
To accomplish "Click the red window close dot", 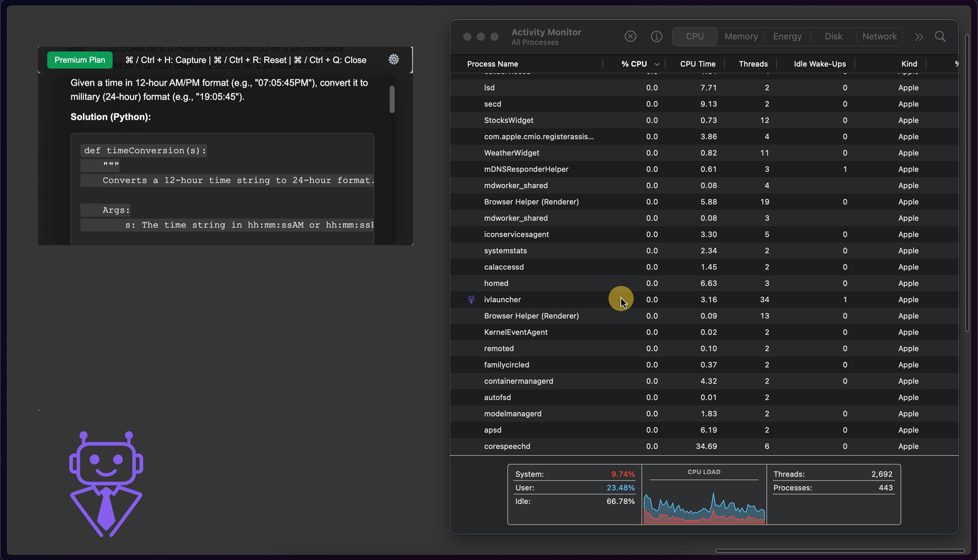I will click(467, 37).
